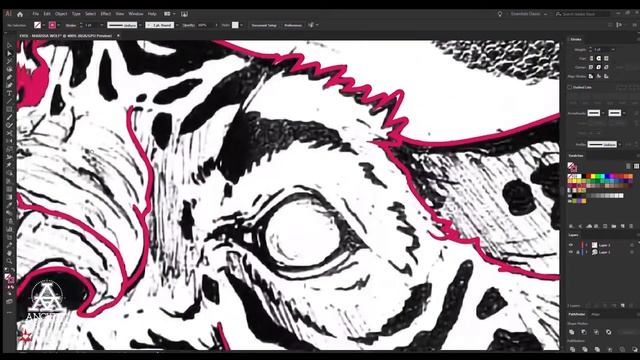Click the target circle of top layer
This screenshot has width=640, height=360.
632,245
